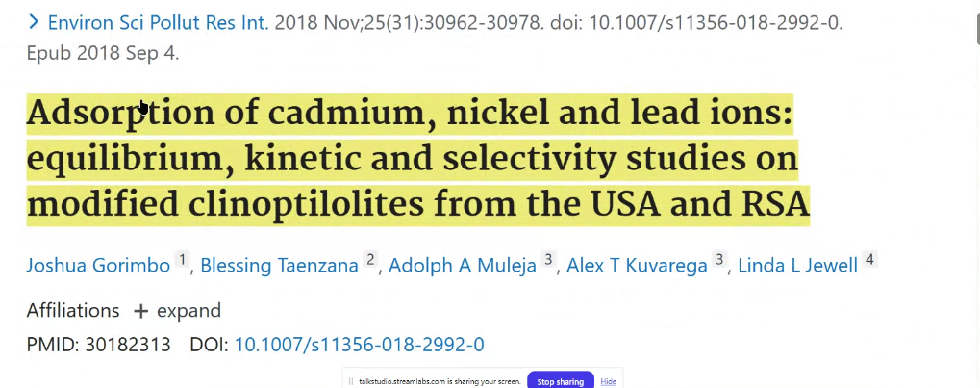Viewport: 980px width, 388px height.
Task: Click affiliation superscript 4 after Linda L Jewell
Action: (869, 259)
